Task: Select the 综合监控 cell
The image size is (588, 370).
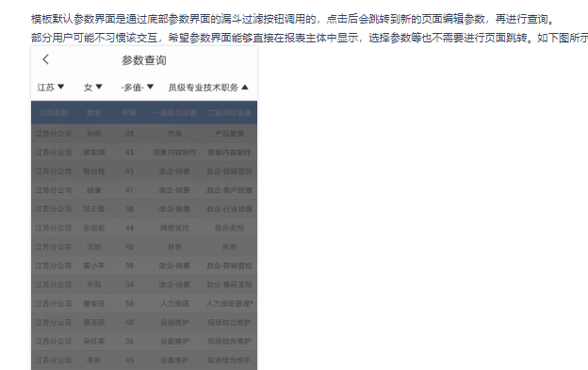Action: [230, 228]
